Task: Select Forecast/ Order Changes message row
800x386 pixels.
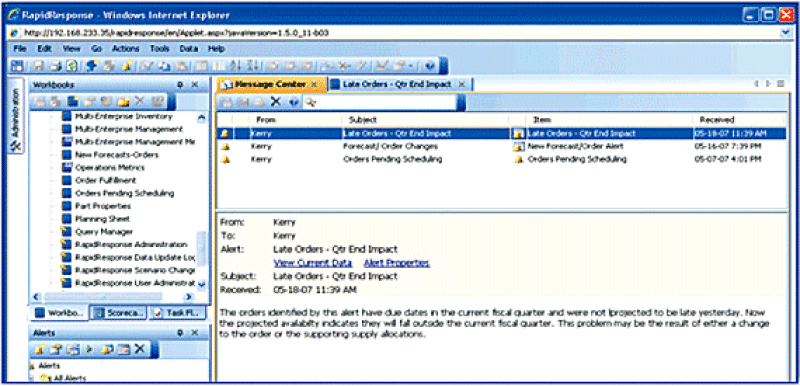Action: tap(501, 146)
